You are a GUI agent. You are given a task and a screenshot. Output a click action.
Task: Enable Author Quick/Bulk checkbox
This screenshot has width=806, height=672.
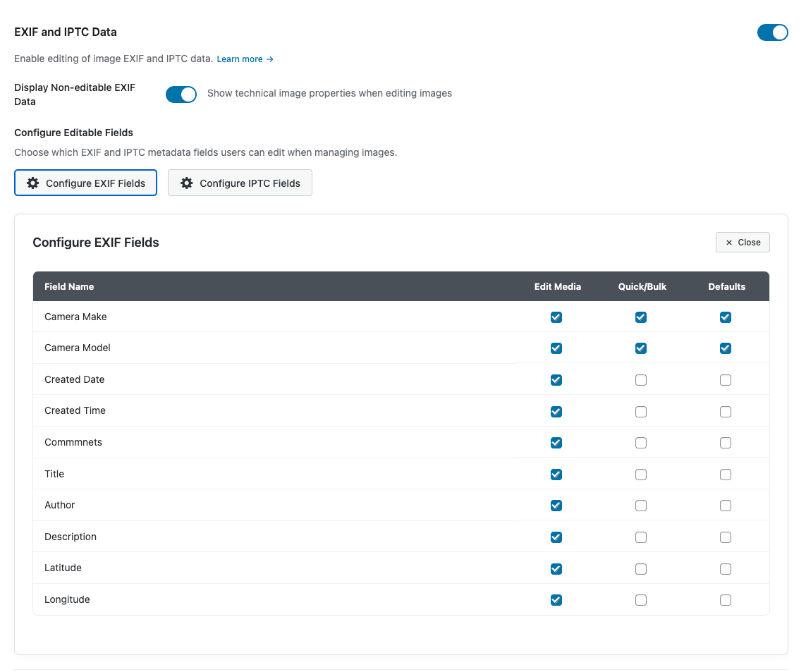pyautogui.click(x=641, y=506)
